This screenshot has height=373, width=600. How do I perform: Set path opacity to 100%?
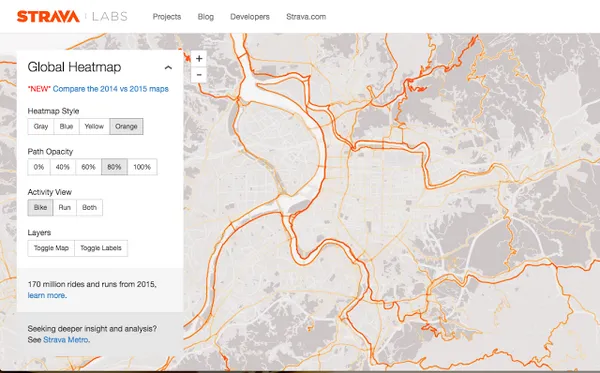(x=142, y=167)
